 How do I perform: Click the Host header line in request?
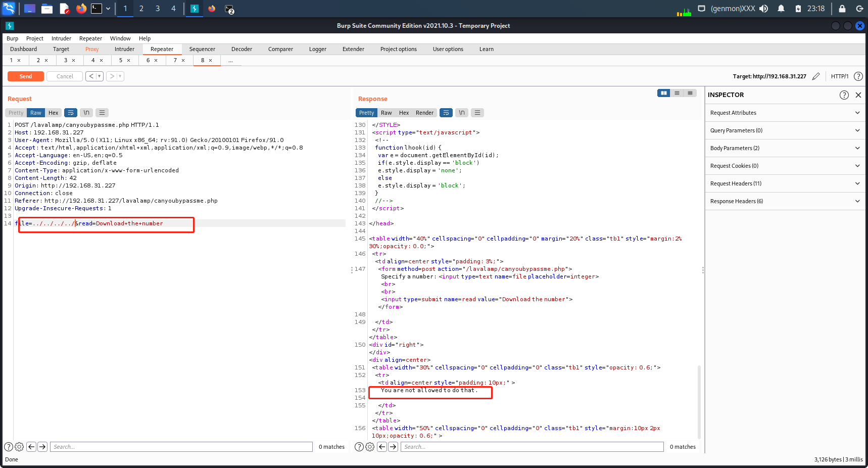[49, 132]
